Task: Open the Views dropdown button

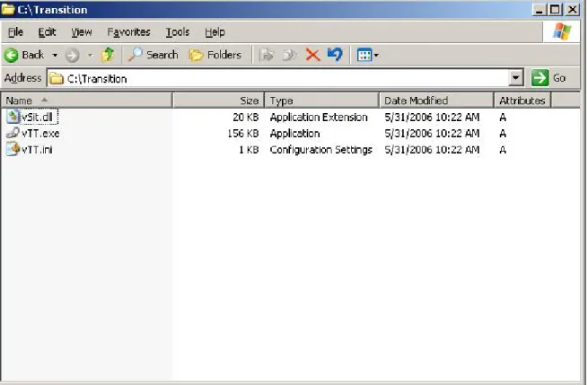Action: click(x=367, y=56)
